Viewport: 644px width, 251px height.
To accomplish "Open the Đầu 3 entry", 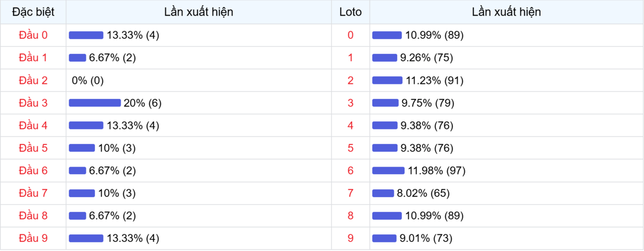I will (x=33, y=103).
